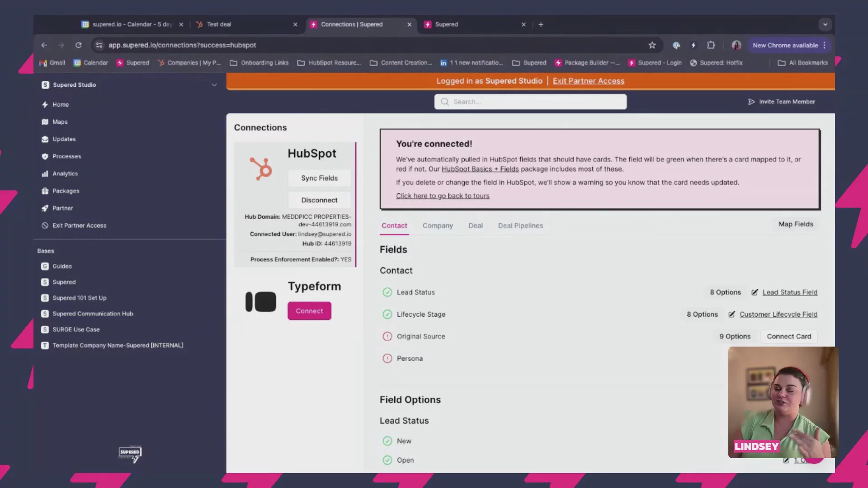Click the browser forward arrow
Image resolution: width=868 pixels, height=488 pixels.
pyautogui.click(x=61, y=45)
